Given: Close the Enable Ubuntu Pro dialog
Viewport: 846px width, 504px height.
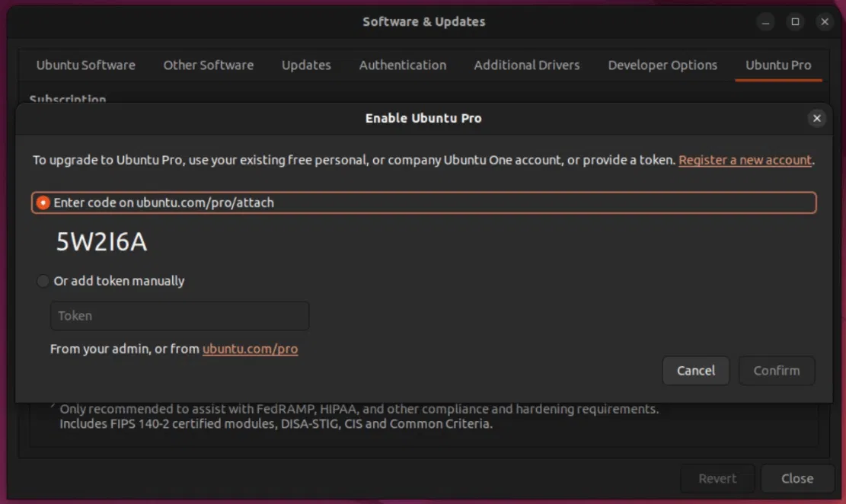Looking at the screenshot, I should [816, 118].
